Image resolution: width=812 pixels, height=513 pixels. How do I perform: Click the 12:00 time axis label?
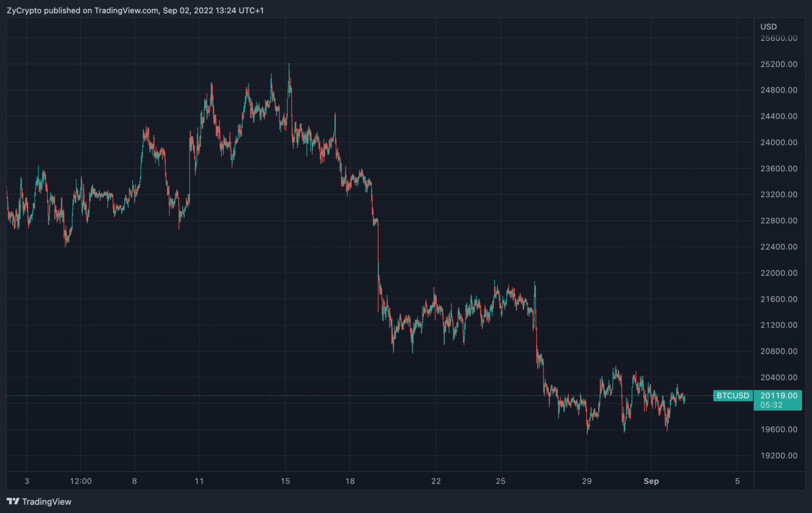[81, 481]
